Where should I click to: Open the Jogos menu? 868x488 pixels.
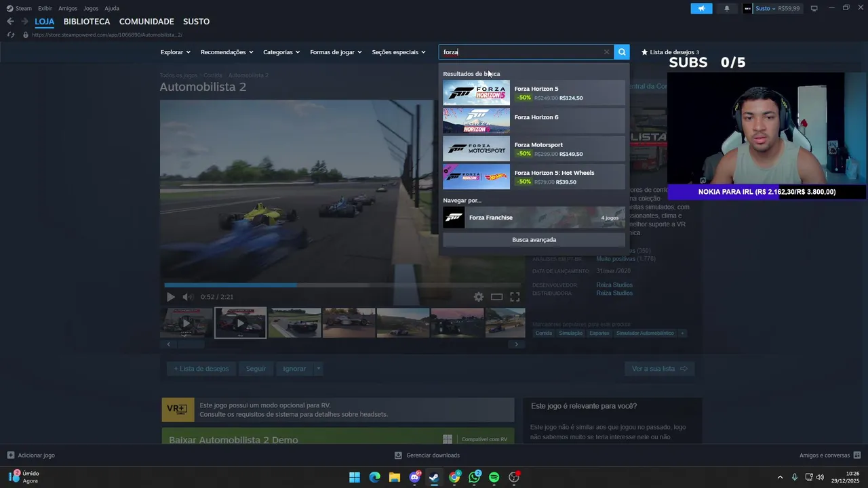tap(91, 8)
